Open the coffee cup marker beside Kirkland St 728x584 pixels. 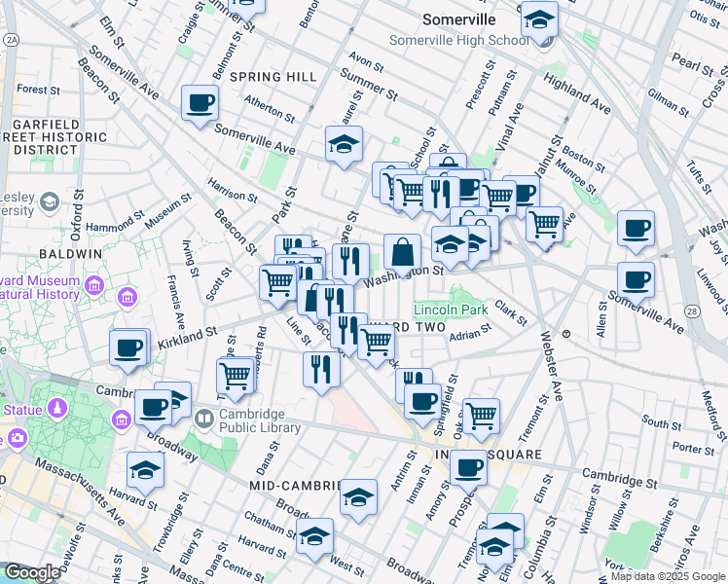pyautogui.click(x=128, y=349)
